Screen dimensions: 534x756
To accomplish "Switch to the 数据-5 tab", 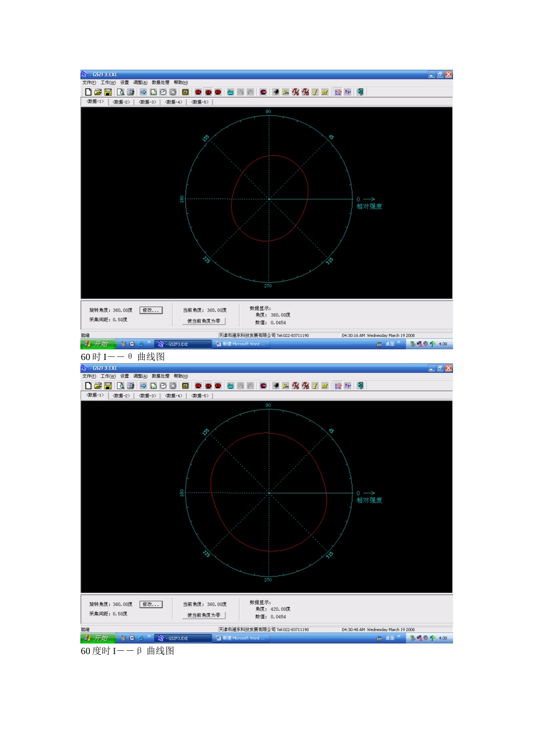I will point(199,102).
